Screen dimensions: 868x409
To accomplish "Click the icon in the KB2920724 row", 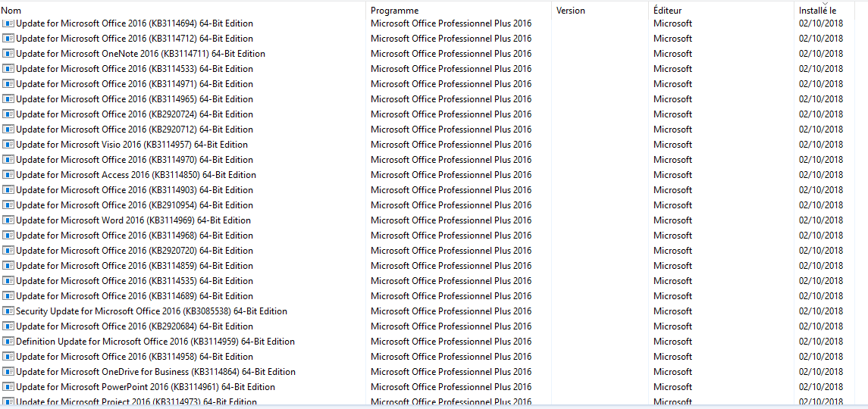I will click(x=8, y=114).
